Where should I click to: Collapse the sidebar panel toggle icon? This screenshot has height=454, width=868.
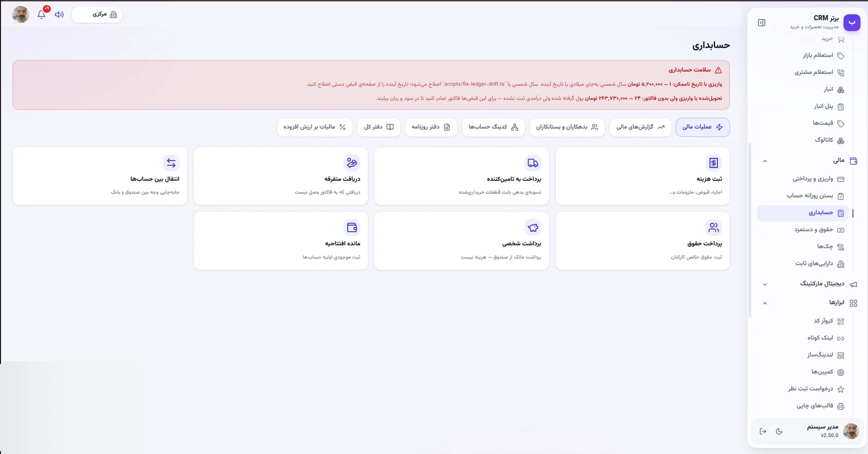[762, 23]
